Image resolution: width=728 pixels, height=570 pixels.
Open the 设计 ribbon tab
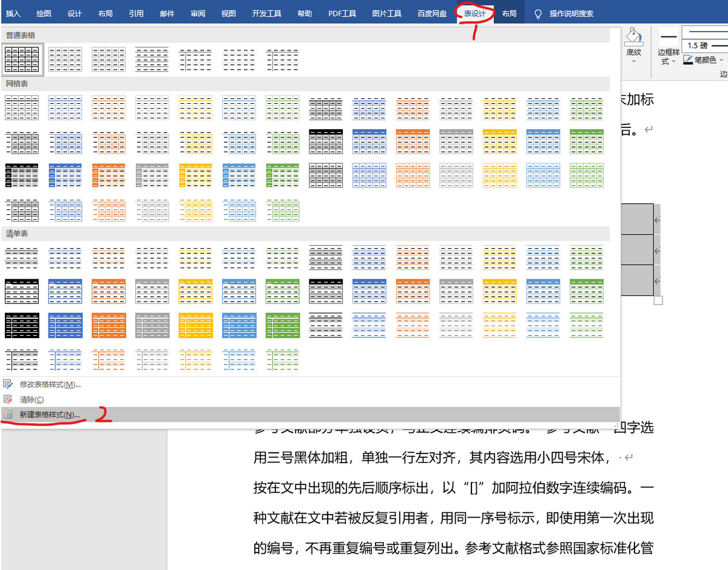click(x=75, y=13)
